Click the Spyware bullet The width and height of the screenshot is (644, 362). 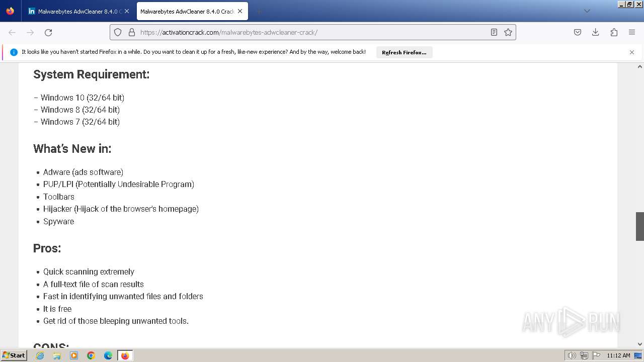tap(59, 221)
